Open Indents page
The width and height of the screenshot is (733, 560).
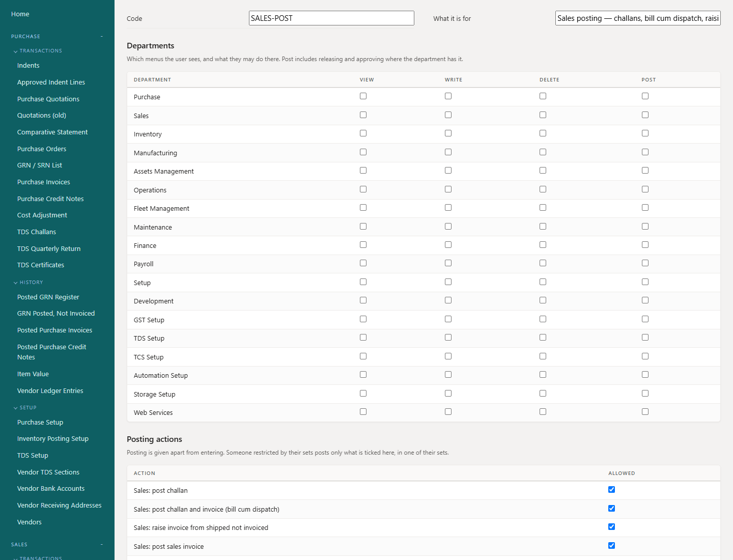coord(29,66)
